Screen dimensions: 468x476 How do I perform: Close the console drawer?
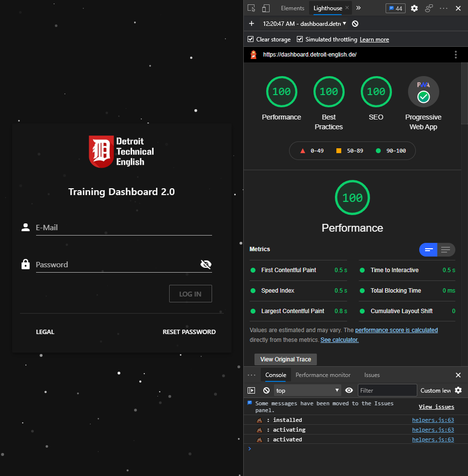(458, 375)
